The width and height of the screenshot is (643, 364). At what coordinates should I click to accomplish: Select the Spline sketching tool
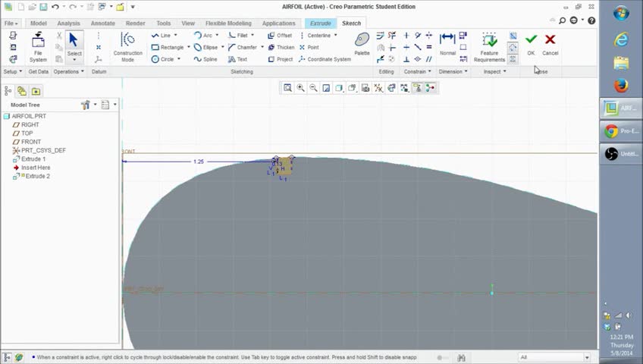pyautogui.click(x=205, y=59)
